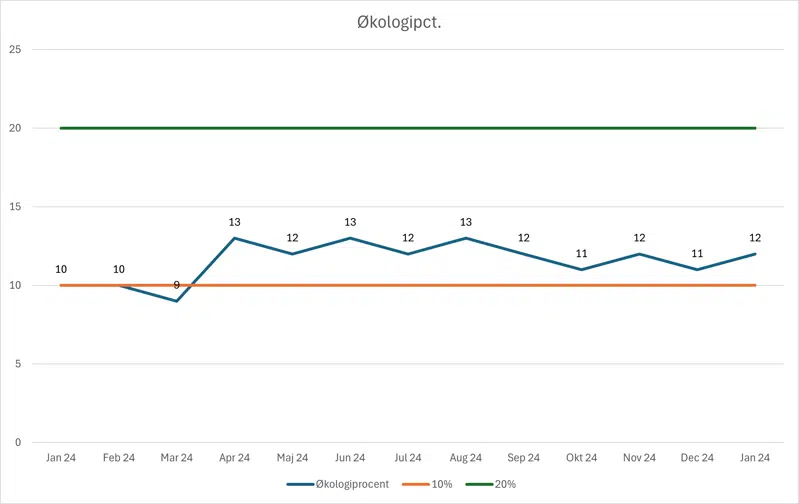Select the Dec 24 axis label
Viewport: 799px width, 504px height.
pos(698,458)
